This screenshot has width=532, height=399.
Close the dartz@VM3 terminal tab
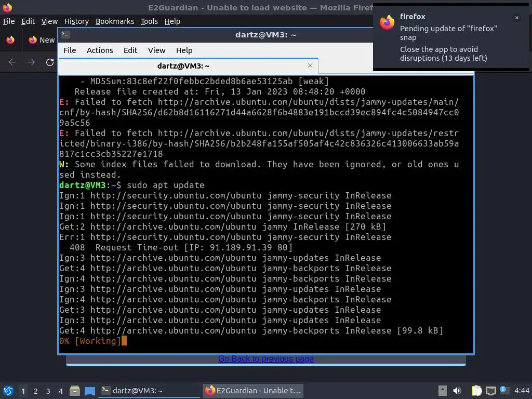click(x=310, y=65)
